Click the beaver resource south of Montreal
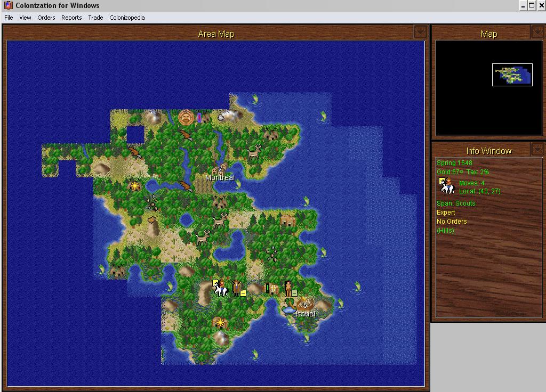Viewport: 546px width, 392px height. coord(186,186)
